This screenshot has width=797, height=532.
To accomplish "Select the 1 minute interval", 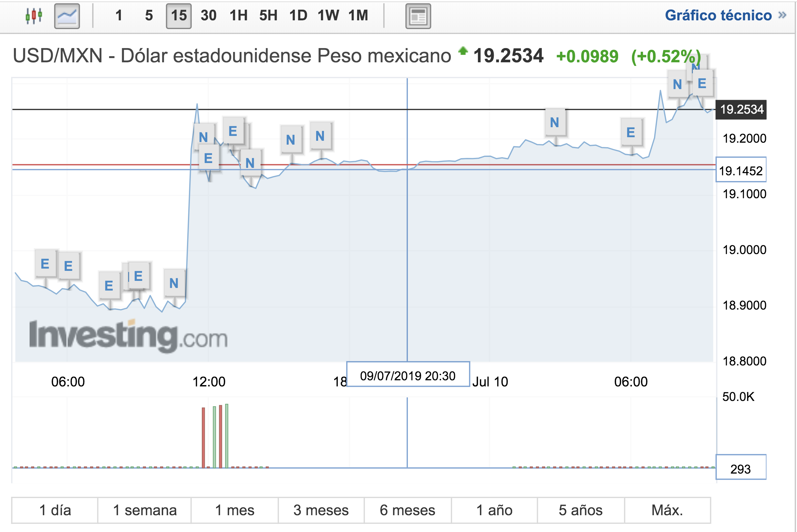I will [x=119, y=15].
